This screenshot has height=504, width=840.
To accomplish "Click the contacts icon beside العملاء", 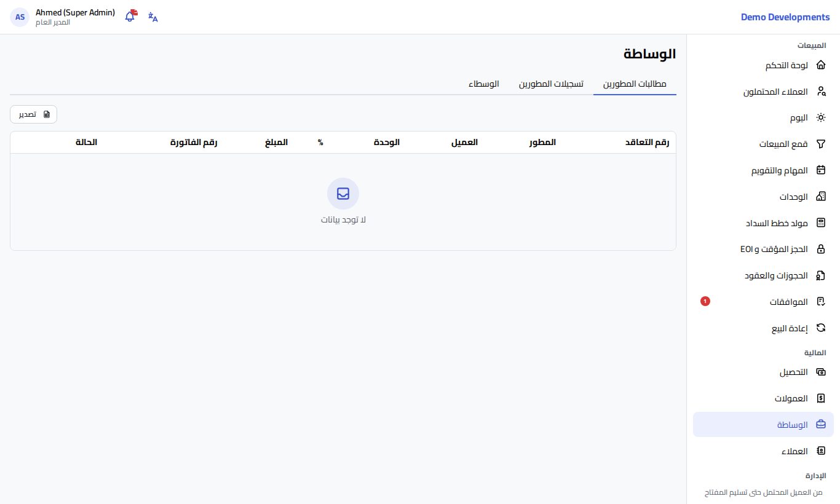I will pos(820,451).
